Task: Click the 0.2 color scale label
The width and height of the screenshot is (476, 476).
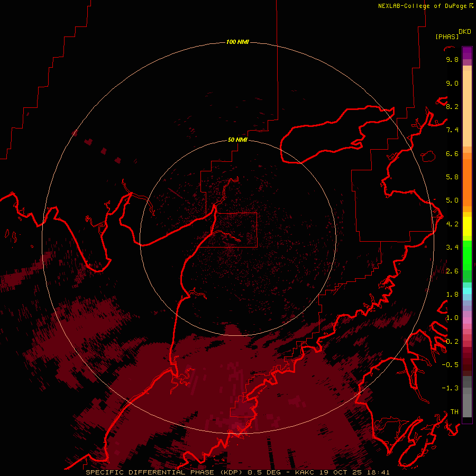Action: coord(452,342)
